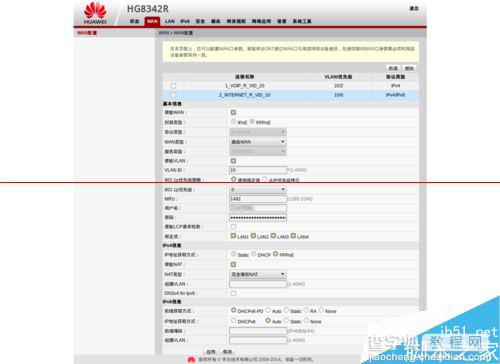The width and height of the screenshot is (500, 364).
Task: Open the 802.1p priority dropdown showing 0
Action: (x=258, y=189)
